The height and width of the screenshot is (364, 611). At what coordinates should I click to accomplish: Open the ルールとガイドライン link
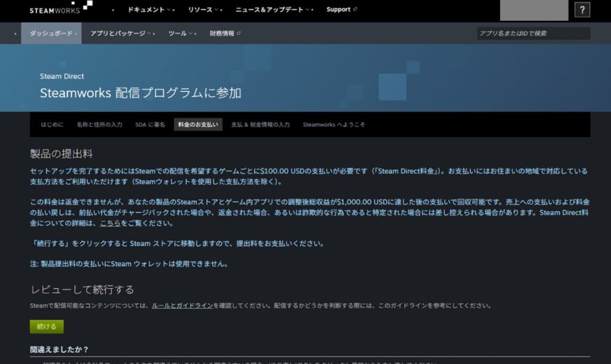click(182, 306)
